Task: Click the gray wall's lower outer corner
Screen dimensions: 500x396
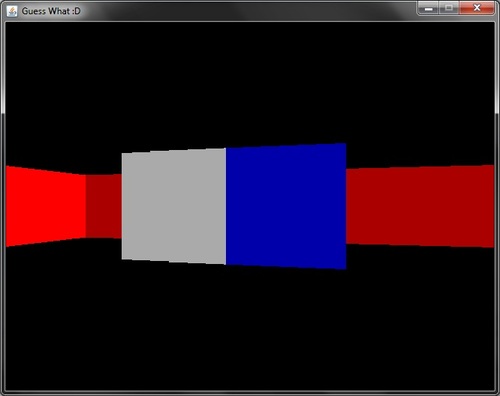Action: coord(122,258)
